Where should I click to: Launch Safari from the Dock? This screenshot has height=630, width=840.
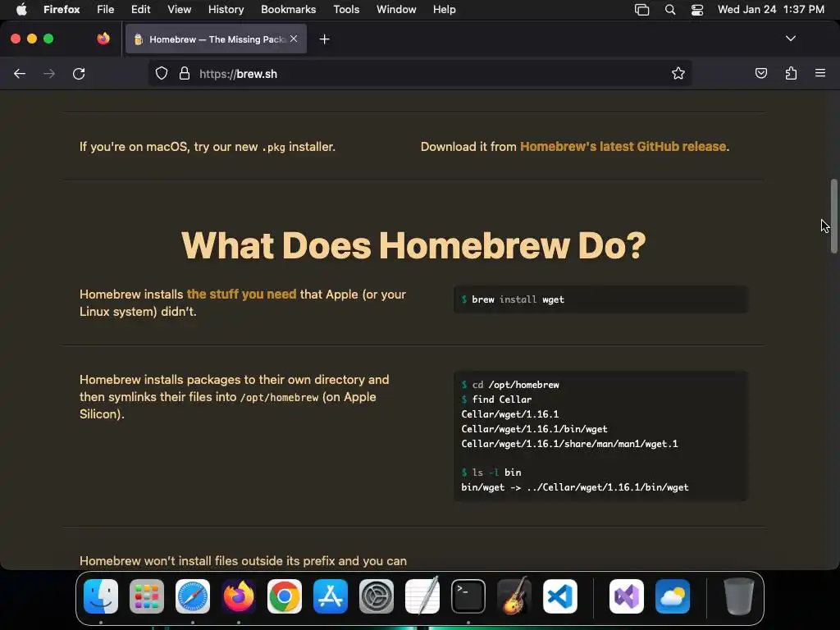pos(192,596)
